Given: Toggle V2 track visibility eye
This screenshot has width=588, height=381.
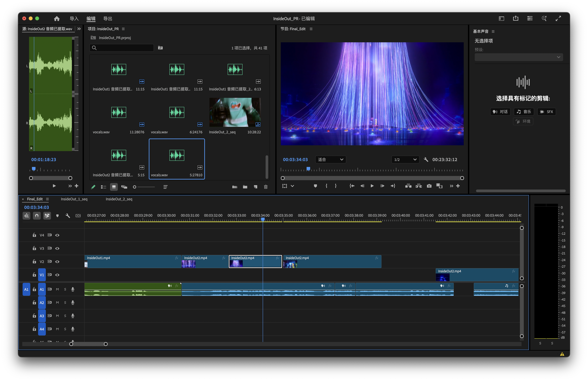Looking at the screenshot, I should (x=57, y=262).
